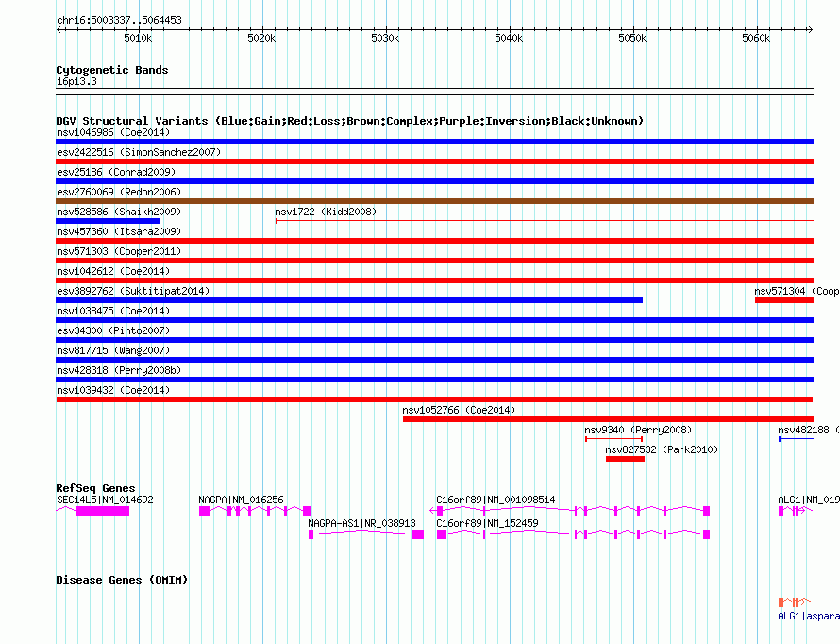The width and height of the screenshot is (840, 644).
Task: Click the nsv428318 (Perry2008b) label
Action: pyautogui.click(x=119, y=370)
